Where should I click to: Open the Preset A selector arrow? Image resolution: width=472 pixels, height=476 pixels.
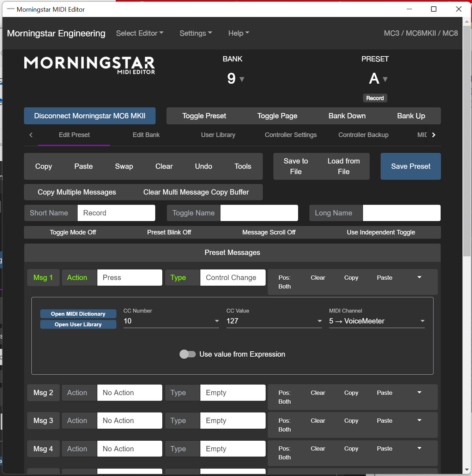(x=385, y=79)
